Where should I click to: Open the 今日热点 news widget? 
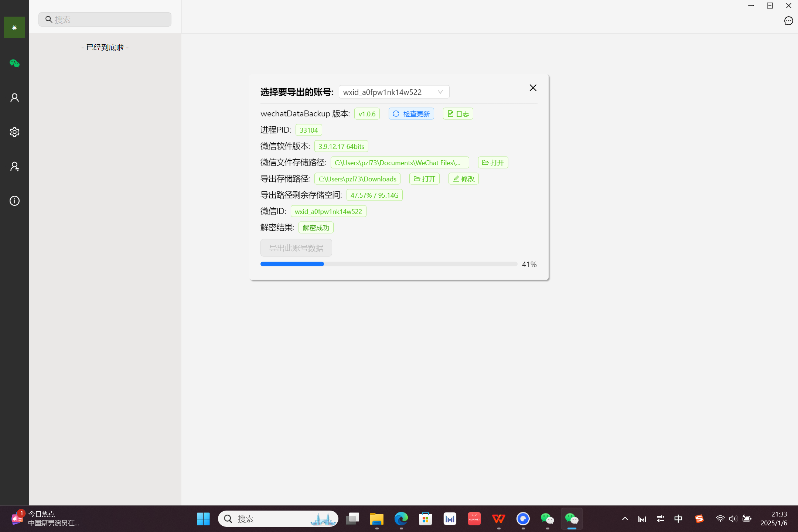(44, 519)
